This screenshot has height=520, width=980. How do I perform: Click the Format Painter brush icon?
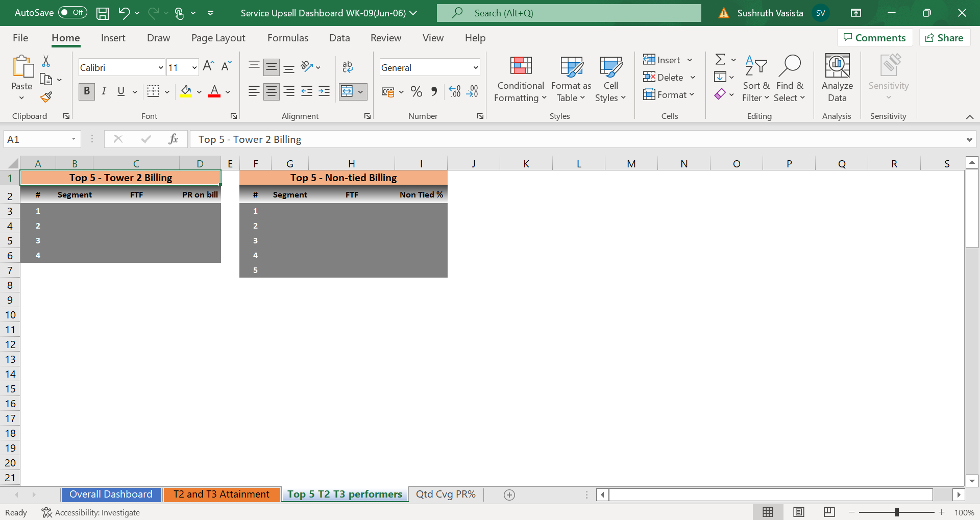46,97
